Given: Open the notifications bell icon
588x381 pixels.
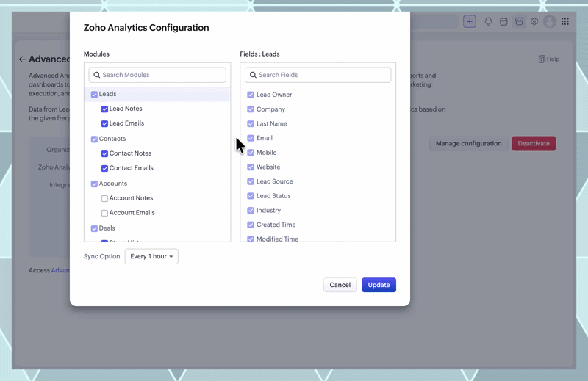Looking at the screenshot, I should 488,21.
